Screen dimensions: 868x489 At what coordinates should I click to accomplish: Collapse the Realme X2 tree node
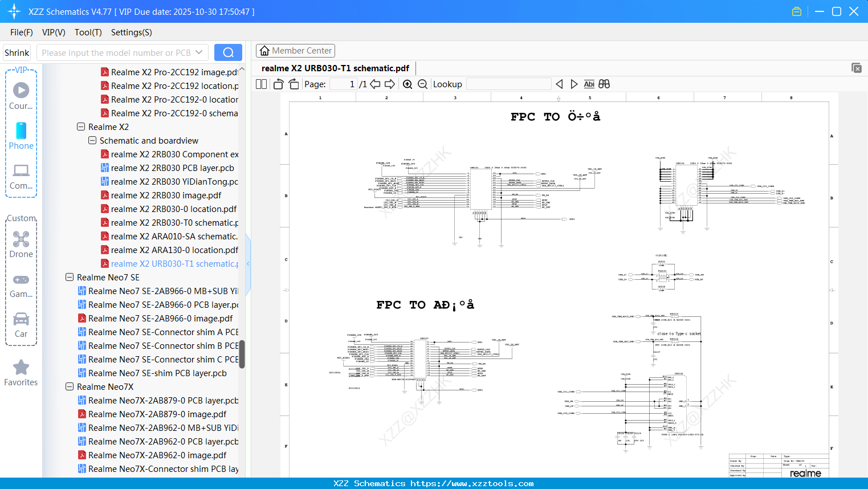[x=81, y=127]
